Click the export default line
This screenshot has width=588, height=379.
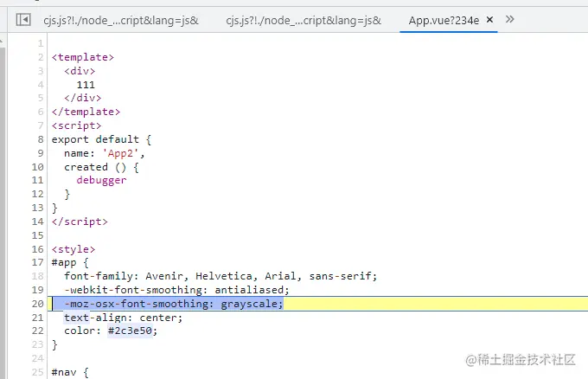click(101, 139)
